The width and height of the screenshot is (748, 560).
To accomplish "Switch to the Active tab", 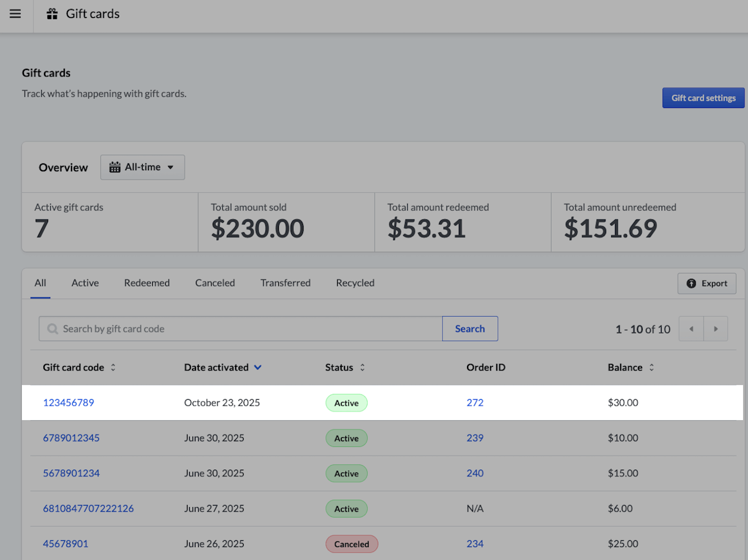I will pyautogui.click(x=85, y=283).
